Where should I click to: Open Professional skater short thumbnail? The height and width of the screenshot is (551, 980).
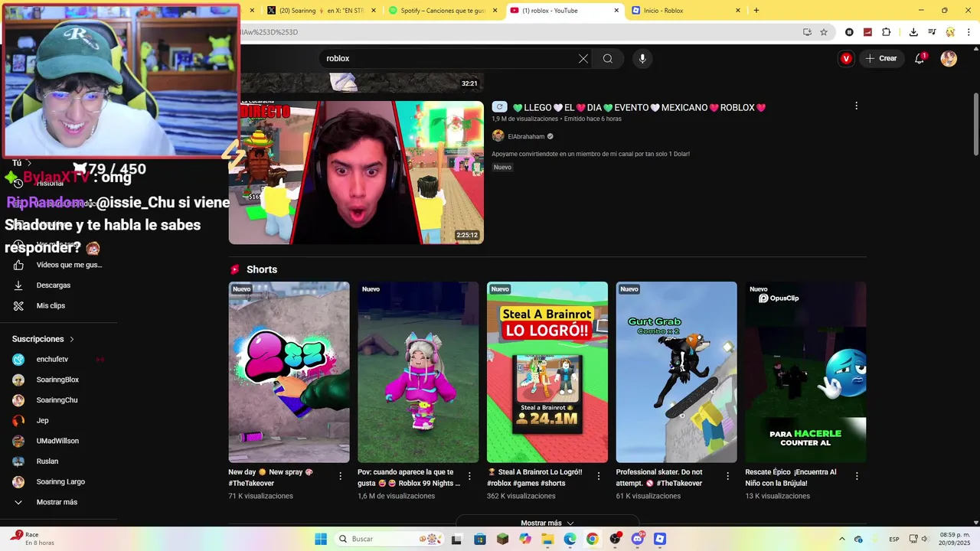coord(677,372)
